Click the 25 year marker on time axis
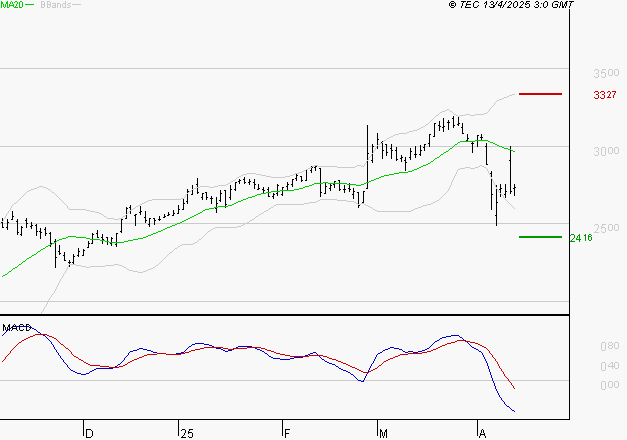This screenshot has height=440, width=627. pos(187,433)
